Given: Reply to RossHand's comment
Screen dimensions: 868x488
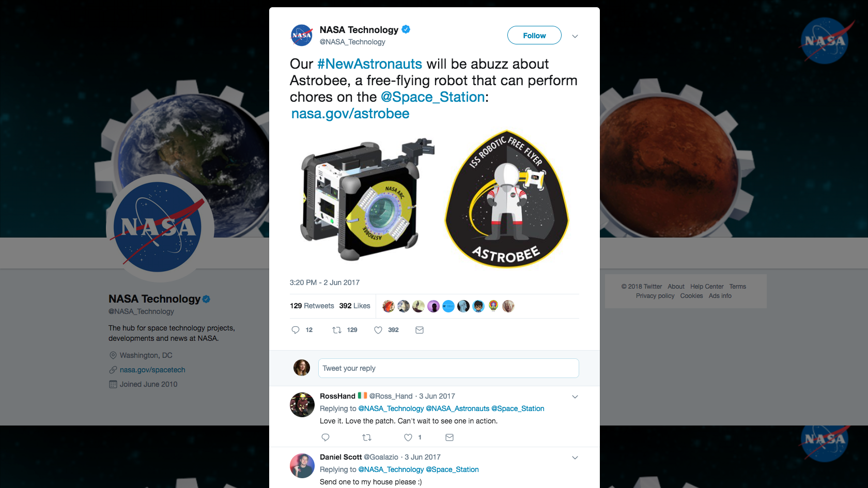Looking at the screenshot, I should [x=326, y=437].
